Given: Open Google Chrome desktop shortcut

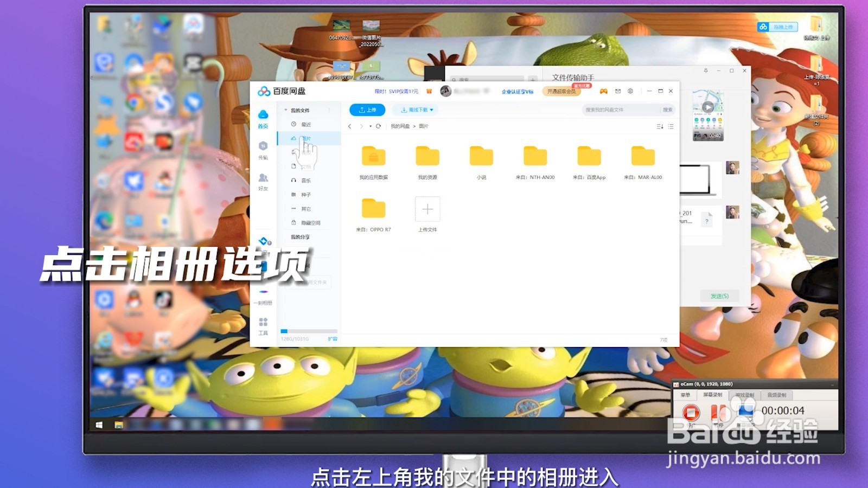Looking at the screenshot, I should (134, 103).
